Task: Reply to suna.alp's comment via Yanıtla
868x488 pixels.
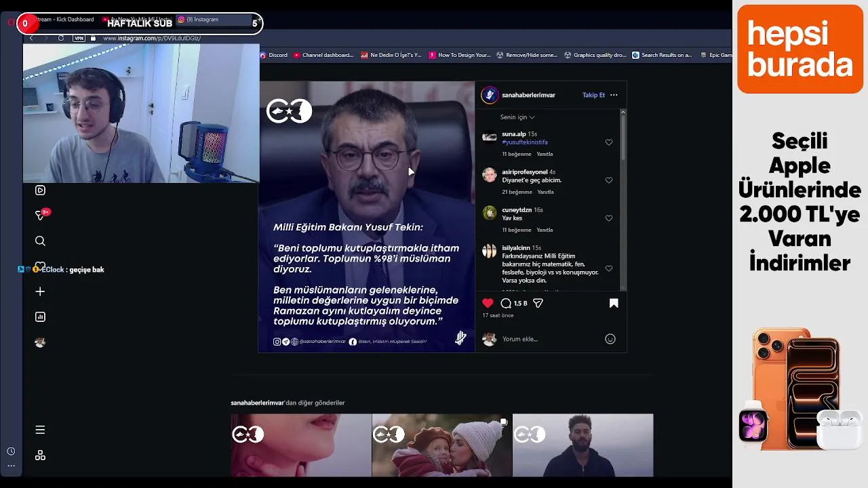Action: [x=545, y=154]
